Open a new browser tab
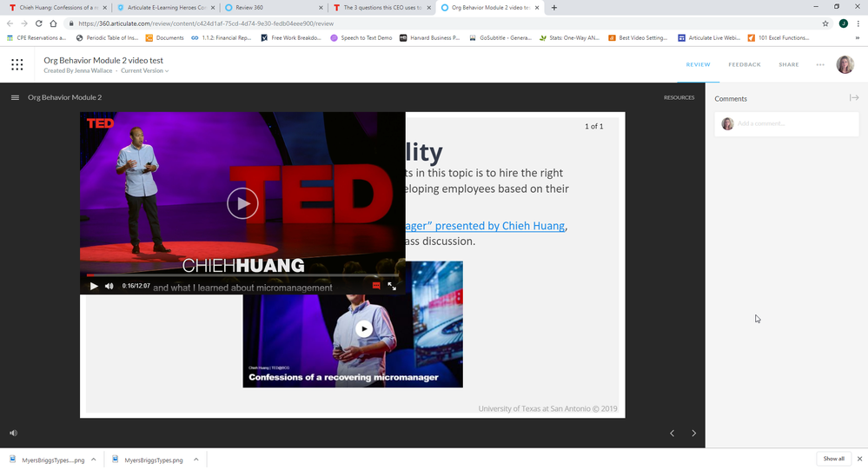Screen dimensions: 868x470 (554, 8)
